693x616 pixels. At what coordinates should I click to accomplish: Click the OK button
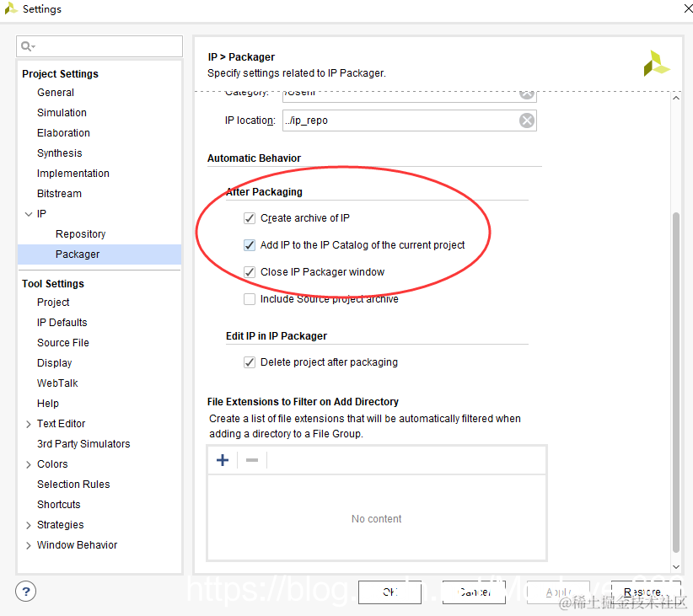[x=389, y=592]
